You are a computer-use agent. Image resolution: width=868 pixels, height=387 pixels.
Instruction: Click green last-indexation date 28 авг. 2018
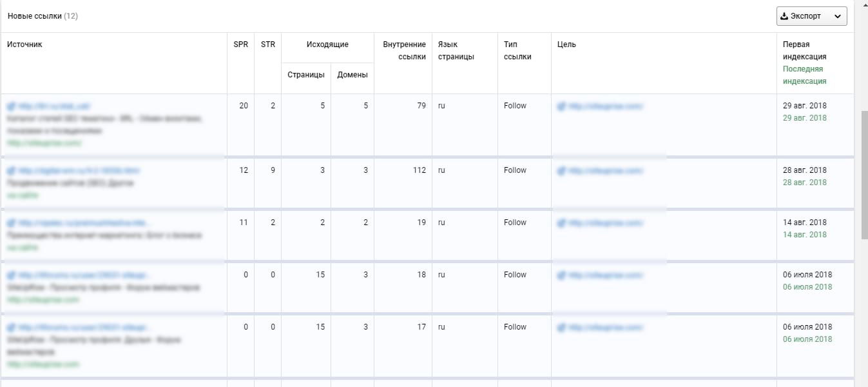[x=805, y=183]
